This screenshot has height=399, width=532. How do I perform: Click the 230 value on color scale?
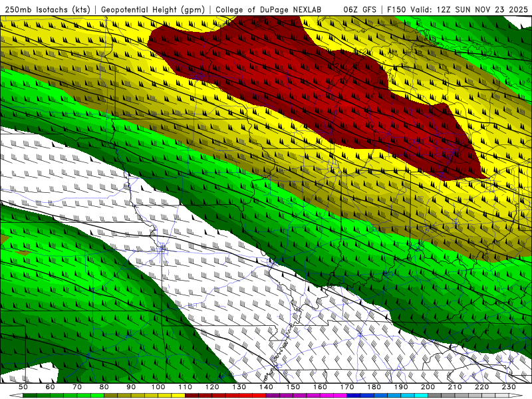click(509, 387)
